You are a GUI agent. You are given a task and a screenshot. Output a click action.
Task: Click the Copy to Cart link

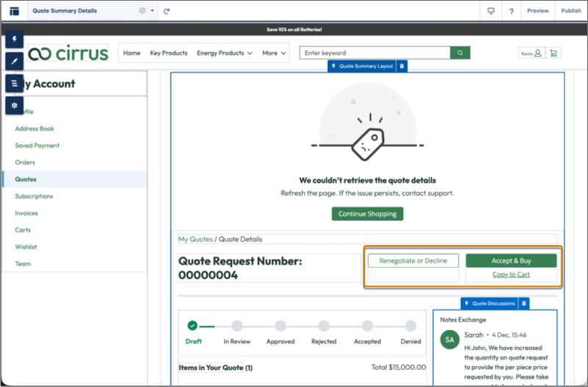[x=511, y=275]
